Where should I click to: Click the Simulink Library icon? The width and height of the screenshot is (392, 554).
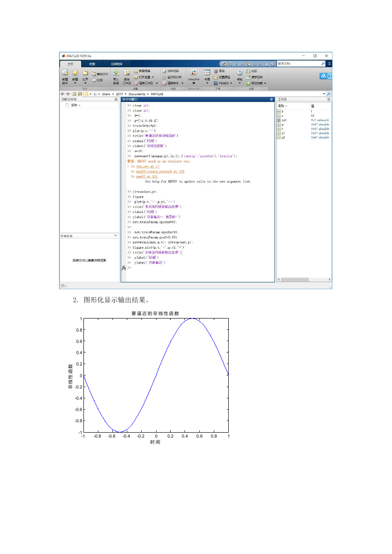click(194, 73)
